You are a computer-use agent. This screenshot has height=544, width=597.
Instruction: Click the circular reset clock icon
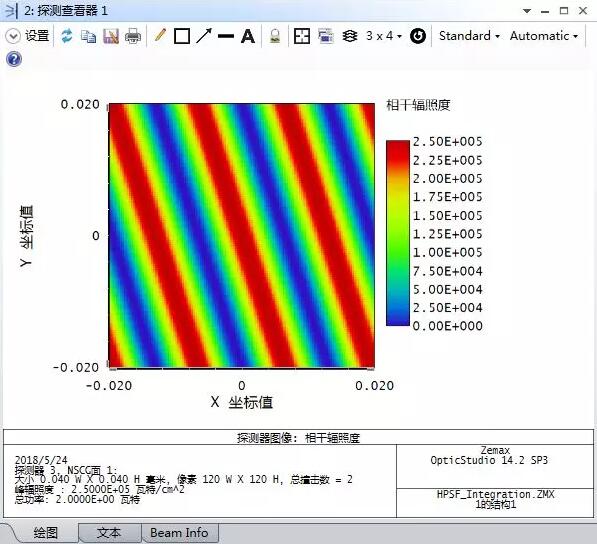click(x=418, y=36)
